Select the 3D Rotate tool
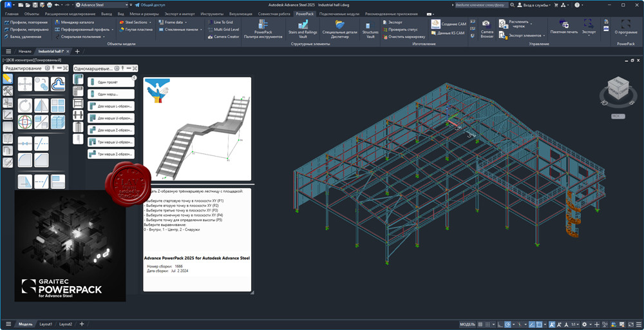 (x=25, y=122)
